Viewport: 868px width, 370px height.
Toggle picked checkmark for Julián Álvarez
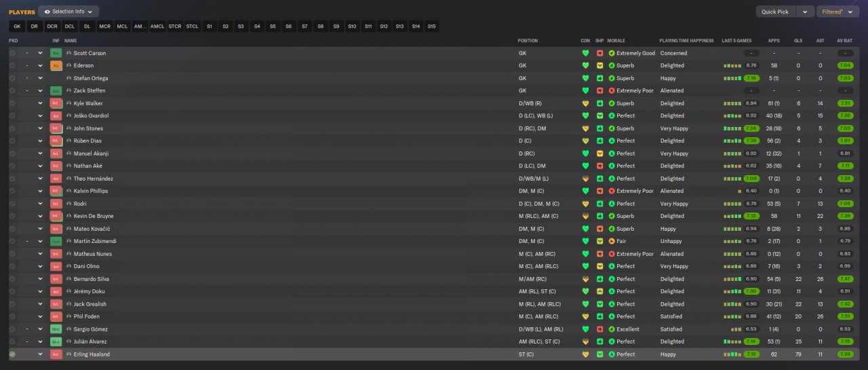coord(12,341)
